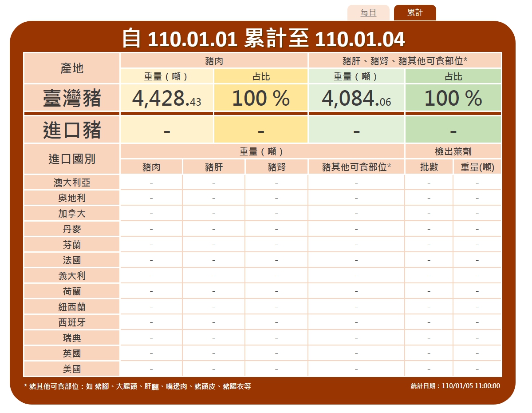Select the 美國 country row label
This screenshot has width=532, height=413.
[72, 369]
